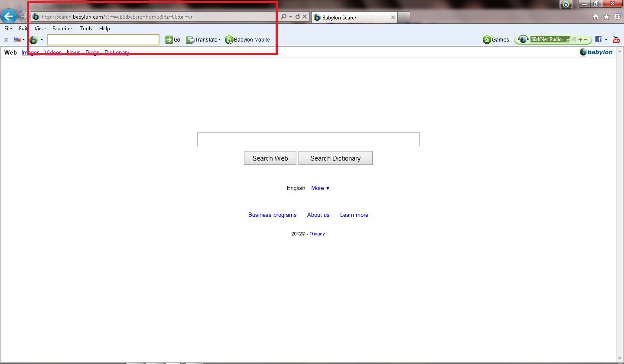
Task: Expand the More languages dropdown
Action: click(x=320, y=188)
